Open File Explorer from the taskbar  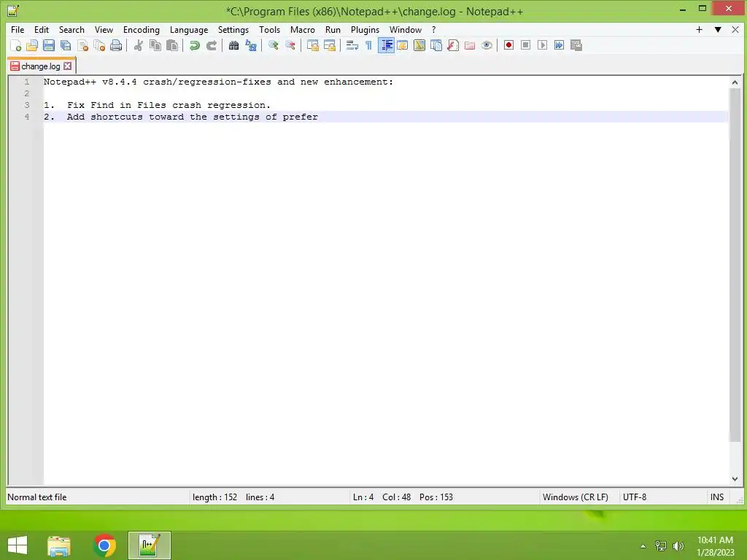pyautogui.click(x=59, y=545)
